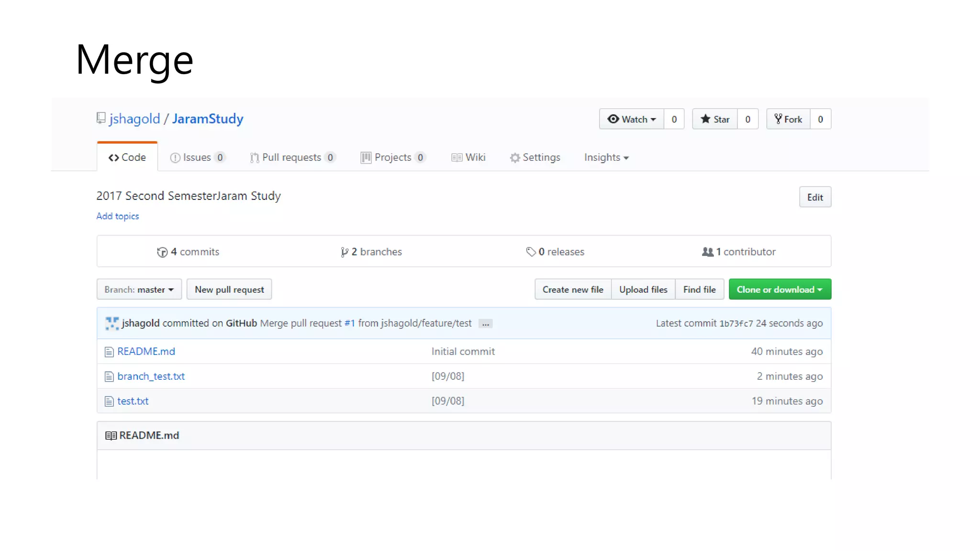Click the New pull request button
This screenshot has width=980, height=551.
coord(229,289)
